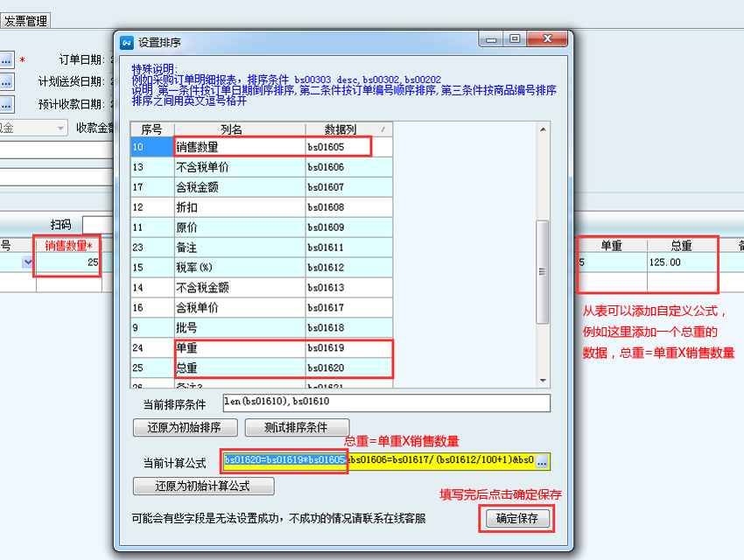Maximize the 设置排序 dialog window
This screenshot has height=560, width=744.
[514, 39]
